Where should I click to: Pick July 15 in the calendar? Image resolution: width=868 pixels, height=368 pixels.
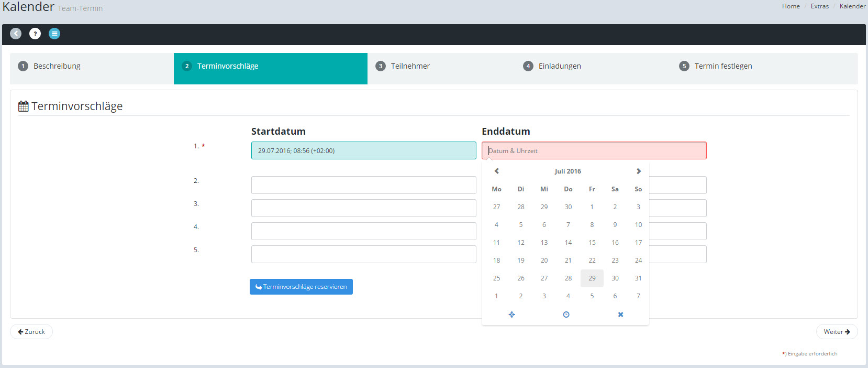pos(592,243)
